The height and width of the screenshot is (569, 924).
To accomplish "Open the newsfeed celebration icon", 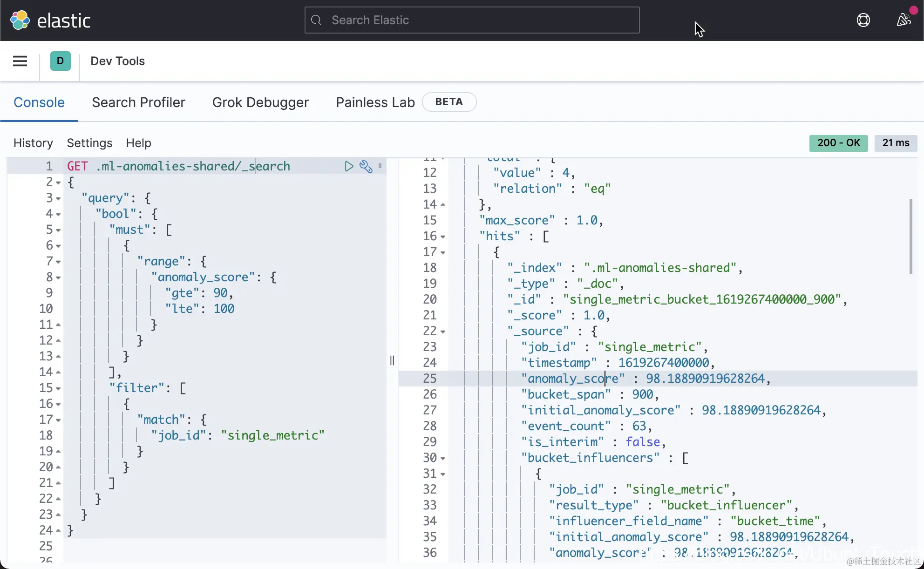I will (904, 20).
